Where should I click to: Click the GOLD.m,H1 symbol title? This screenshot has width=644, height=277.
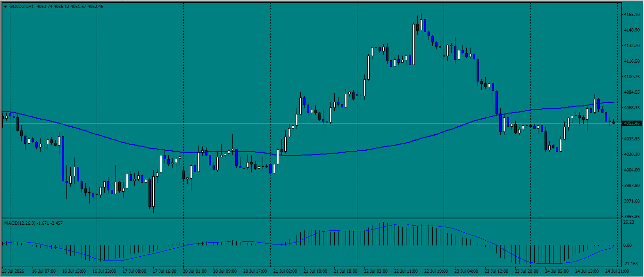[x=21, y=7]
